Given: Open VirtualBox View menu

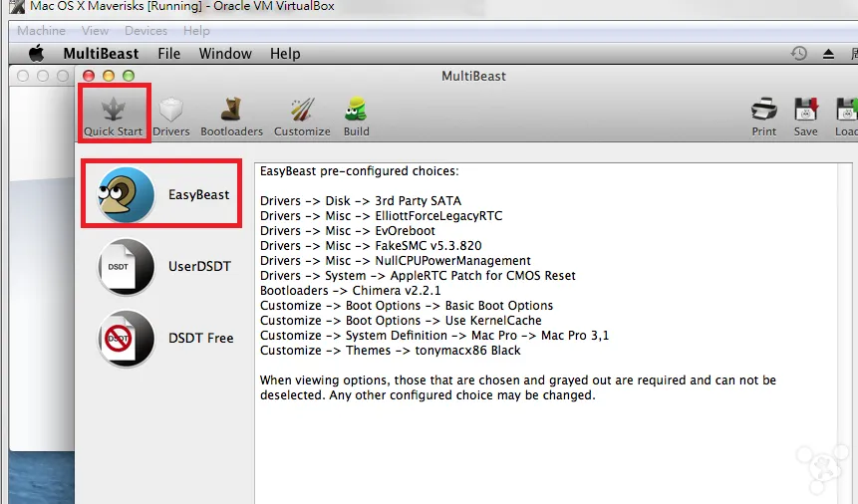Looking at the screenshot, I should click(x=96, y=31).
